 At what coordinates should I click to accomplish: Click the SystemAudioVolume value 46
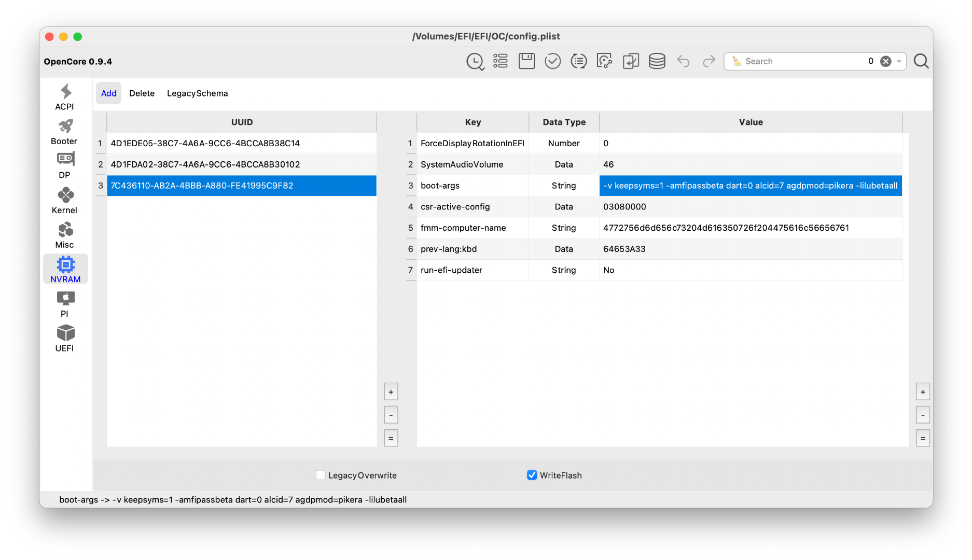coord(751,164)
